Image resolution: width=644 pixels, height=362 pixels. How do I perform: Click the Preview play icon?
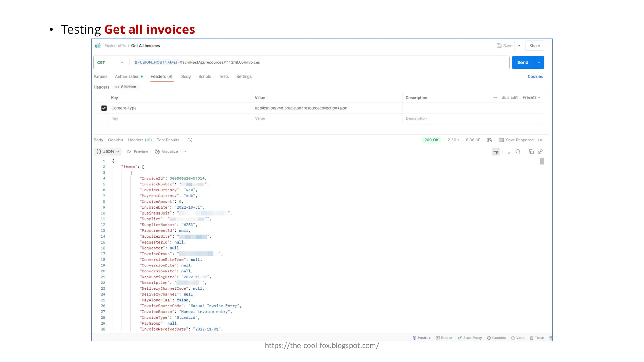tap(129, 152)
